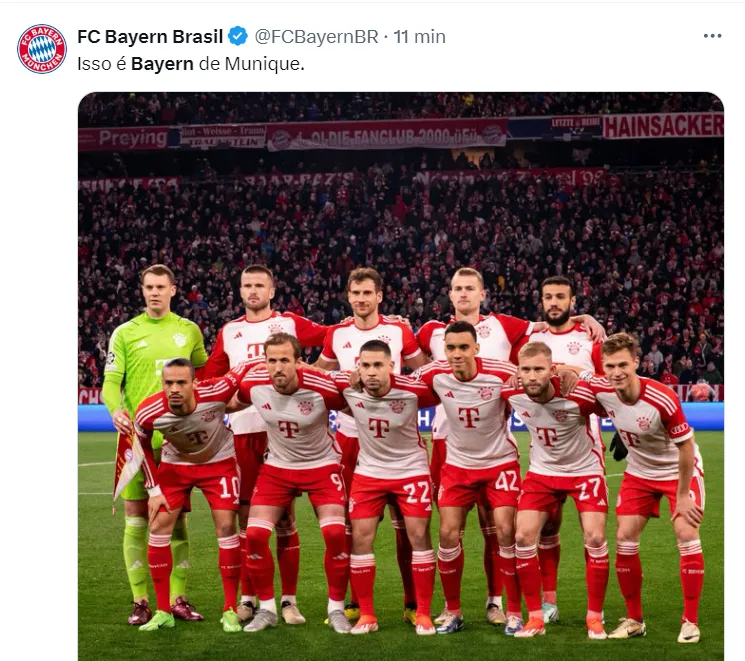Click the bold Bayern word in tweet

[162, 64]
